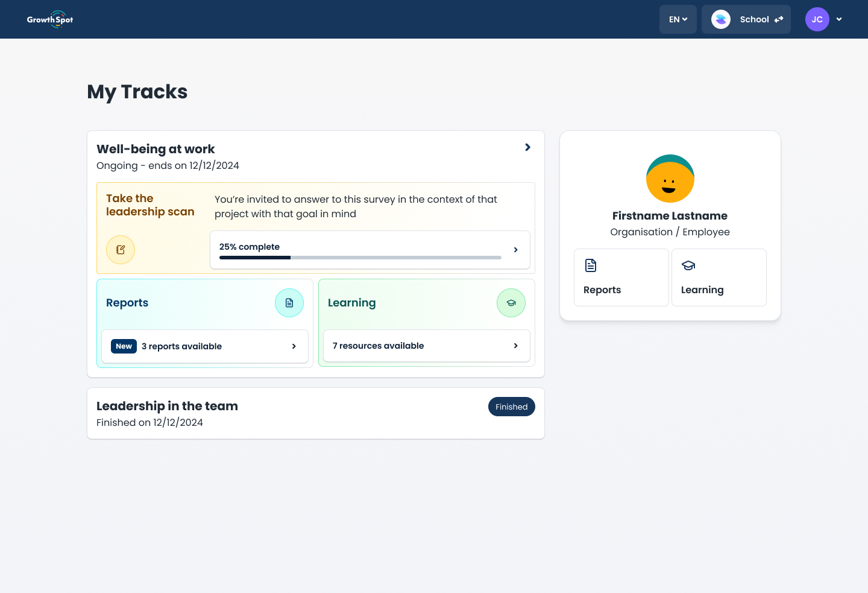Click the GrowthSpot logo icon
The height and width of the screenshot is (593, 868).
coord(58,19)
